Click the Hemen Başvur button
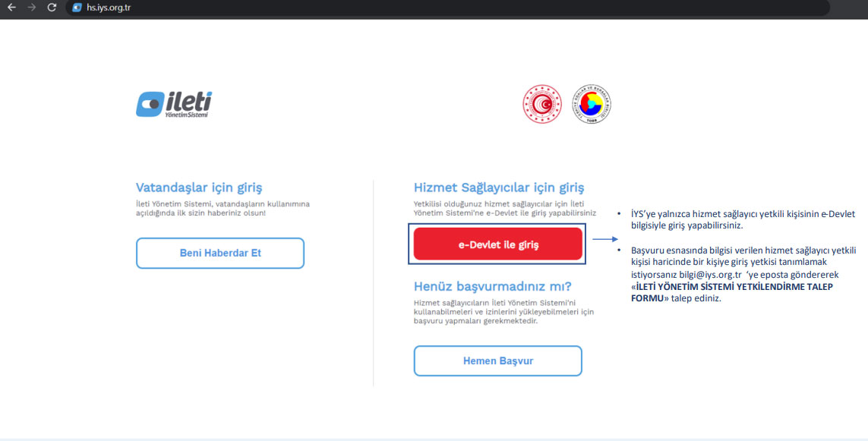This screenshot has height=441, width=868. tap(497, 361)
